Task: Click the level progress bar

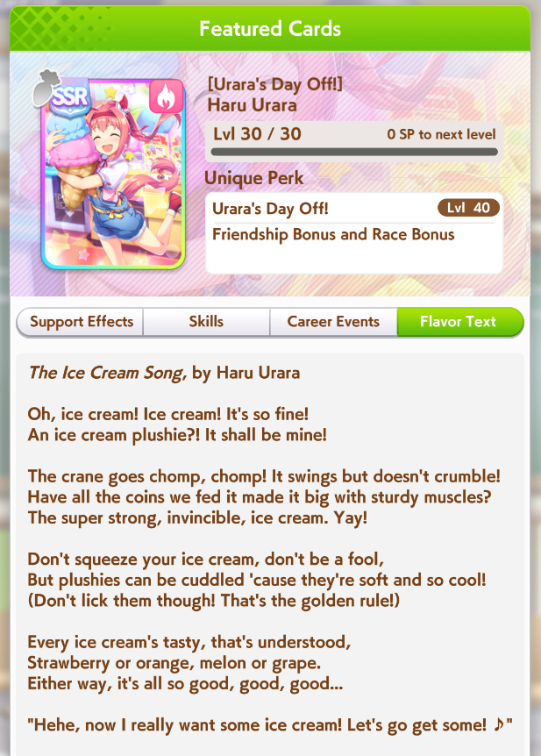Action: pyautogui.click(x=354, y=152)
